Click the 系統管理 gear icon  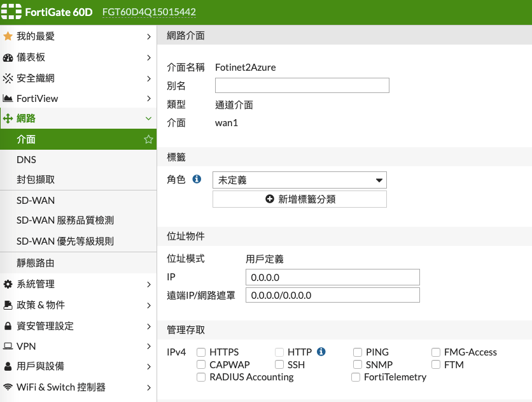click(x=8, y=284)
